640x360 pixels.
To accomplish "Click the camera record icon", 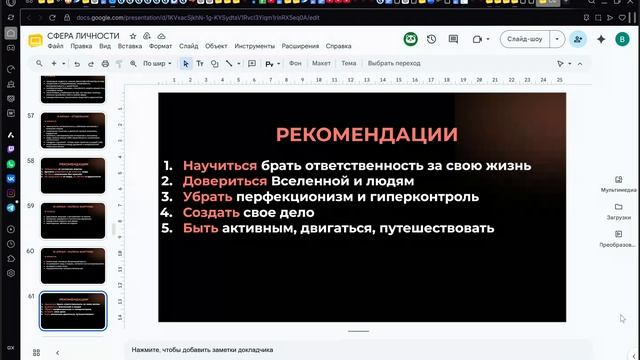I will (477, 39).
